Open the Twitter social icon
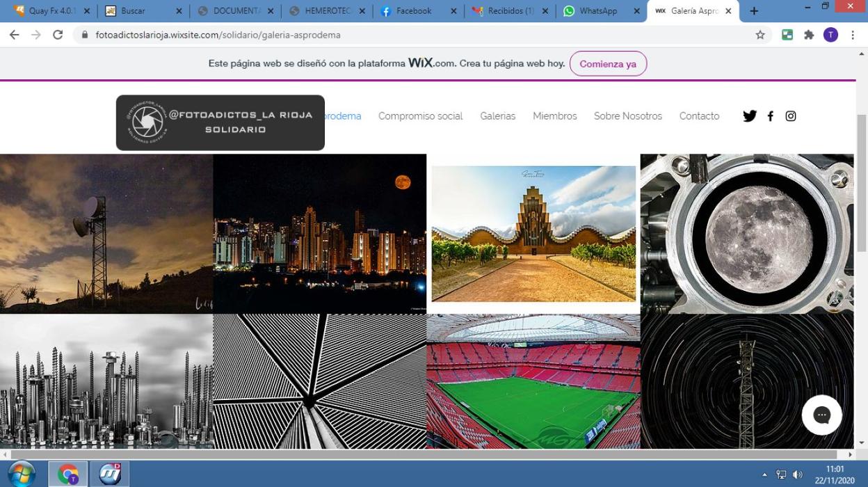This screenshot has height=487, width=868. (x=749, y=116)
